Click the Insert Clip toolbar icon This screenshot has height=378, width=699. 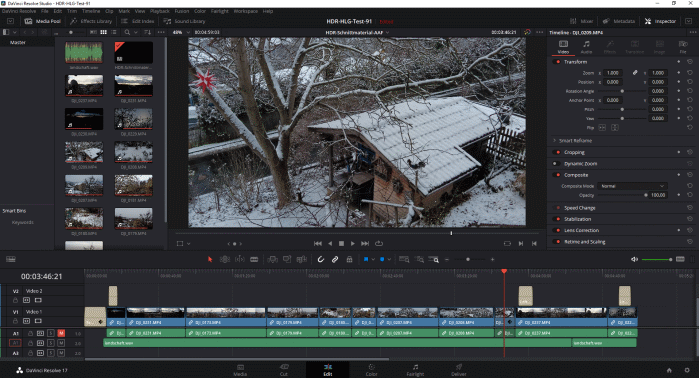point(272,259)
